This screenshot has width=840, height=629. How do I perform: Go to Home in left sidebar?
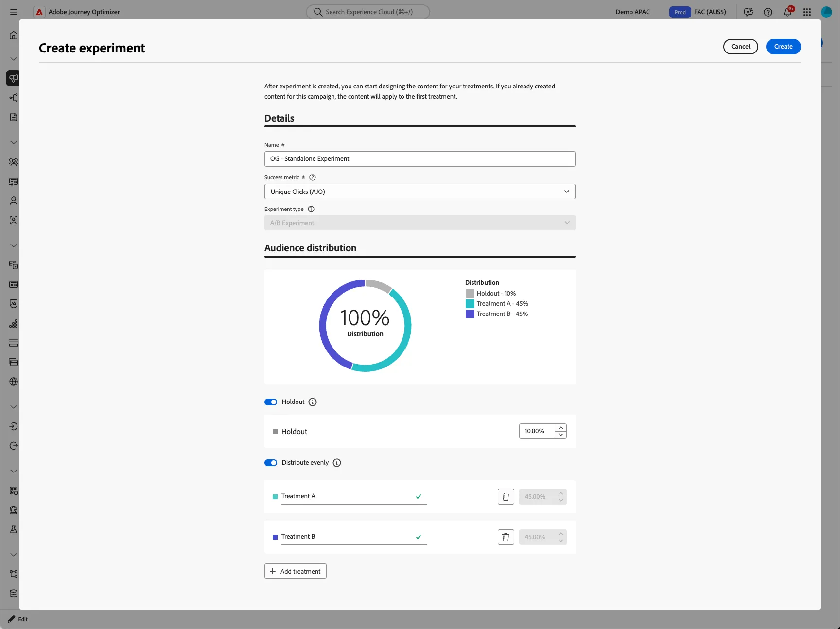coord(14,35)
